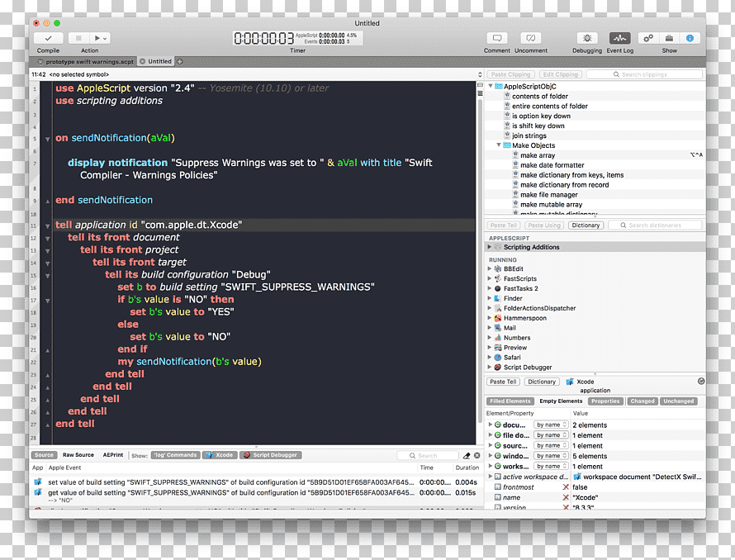
Task: Click the Compile checkmark icon
Action: pyautogui.click(x=48, y=39)
